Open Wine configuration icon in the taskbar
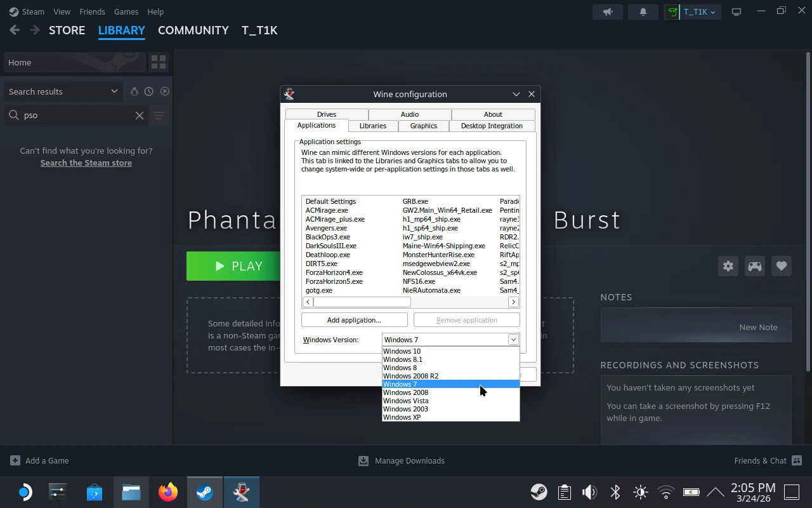 point(242,491)
